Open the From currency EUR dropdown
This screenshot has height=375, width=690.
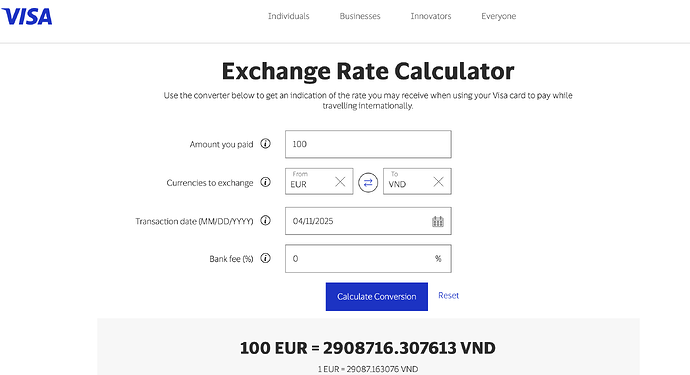(319, 181)
